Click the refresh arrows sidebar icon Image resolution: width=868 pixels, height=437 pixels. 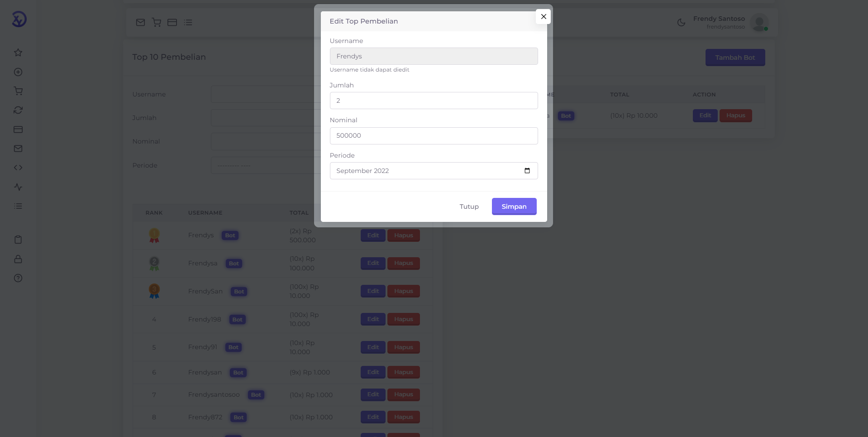[18, 110]
